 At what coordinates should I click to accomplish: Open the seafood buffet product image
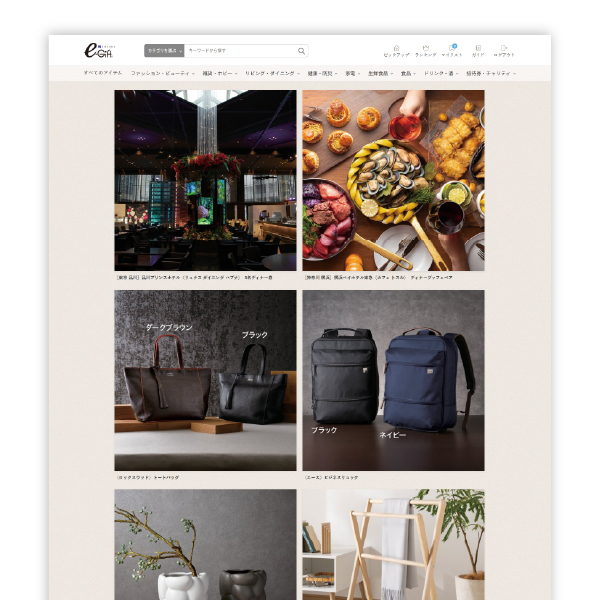click(x=393, y=180)
